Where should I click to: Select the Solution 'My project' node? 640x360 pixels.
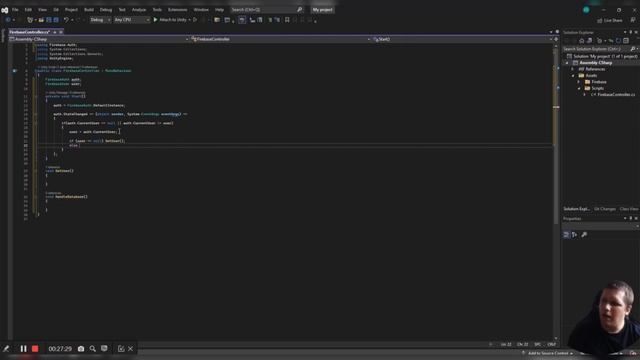pyautogui.click(x=602, y=56)
